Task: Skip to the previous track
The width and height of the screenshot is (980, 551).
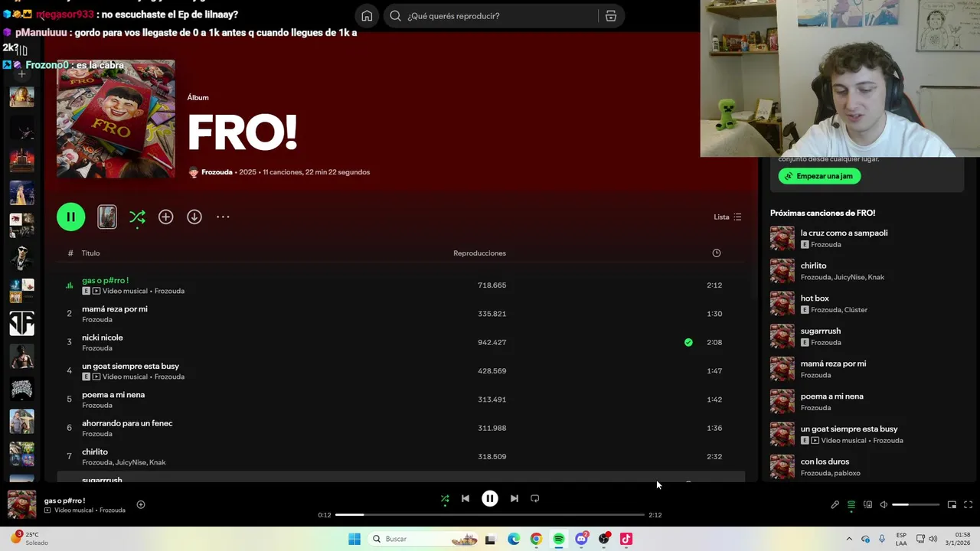Action: coord(465,499)
